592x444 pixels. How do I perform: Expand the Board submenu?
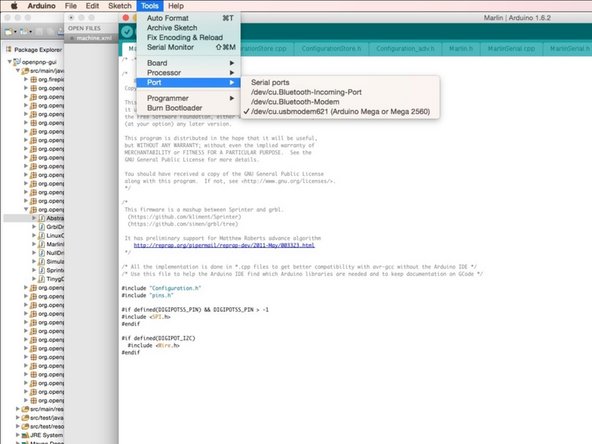pyautogui.click(x=188, y=63)
